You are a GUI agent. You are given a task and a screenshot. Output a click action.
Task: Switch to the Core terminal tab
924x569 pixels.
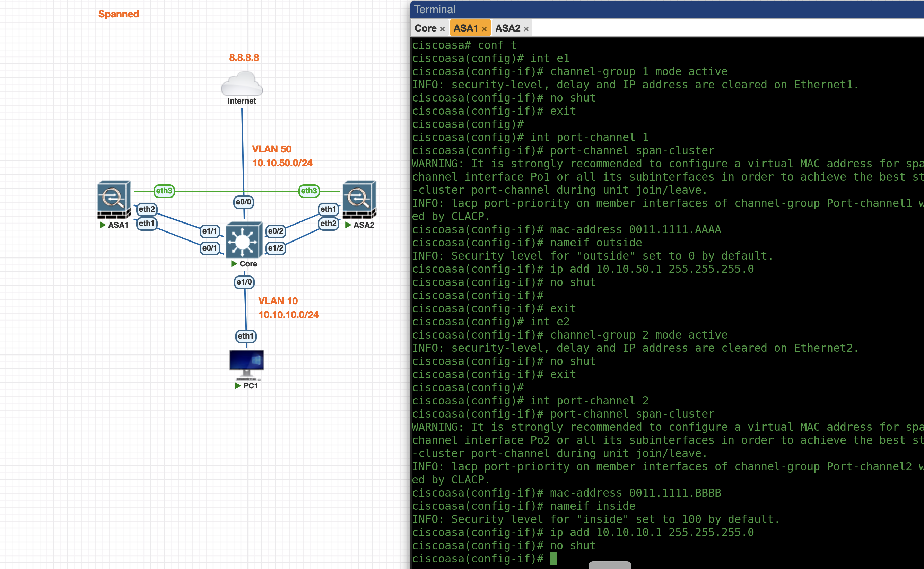click(425, 28)
